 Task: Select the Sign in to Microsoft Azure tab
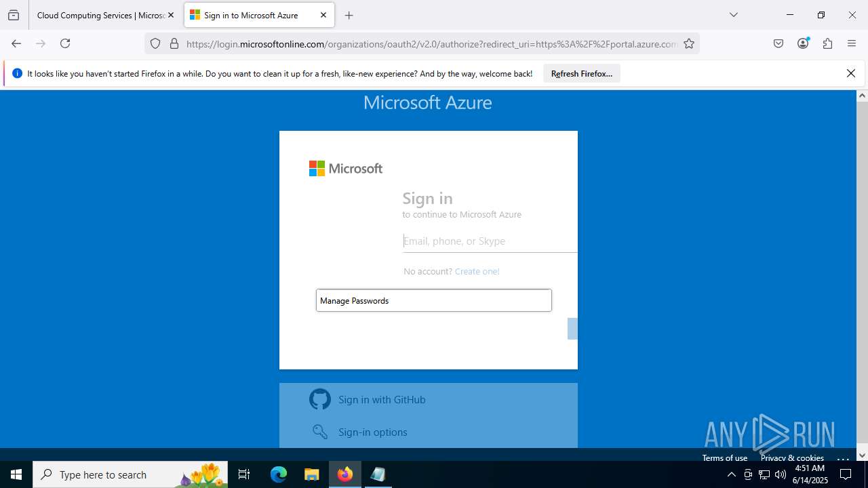click(x=259, y=15)
